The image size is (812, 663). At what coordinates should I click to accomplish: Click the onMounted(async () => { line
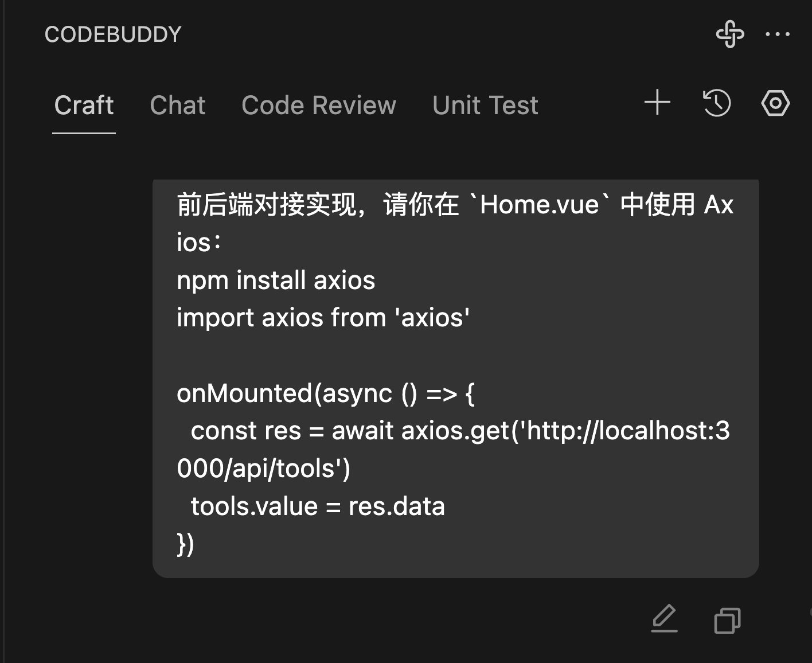326,393
